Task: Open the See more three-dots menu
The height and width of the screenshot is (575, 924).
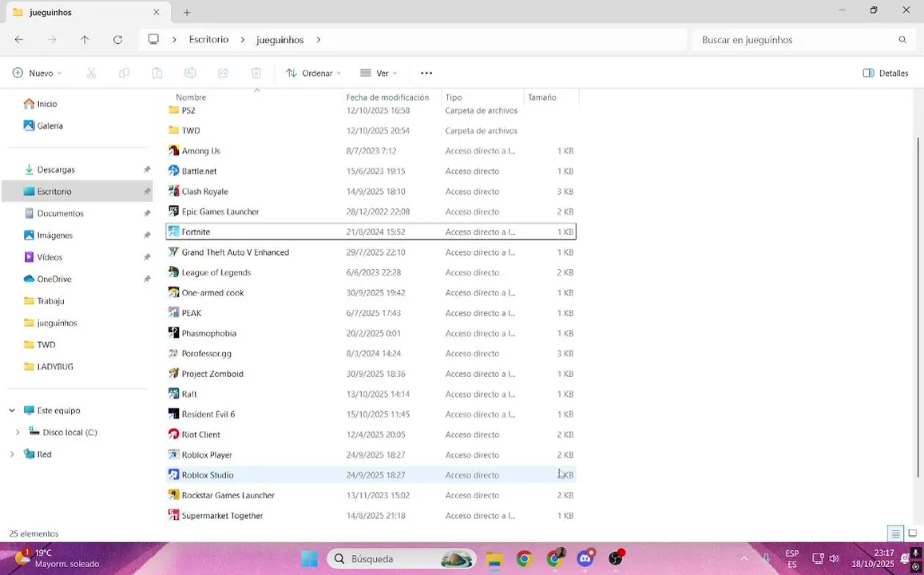Action: point(426,73)
